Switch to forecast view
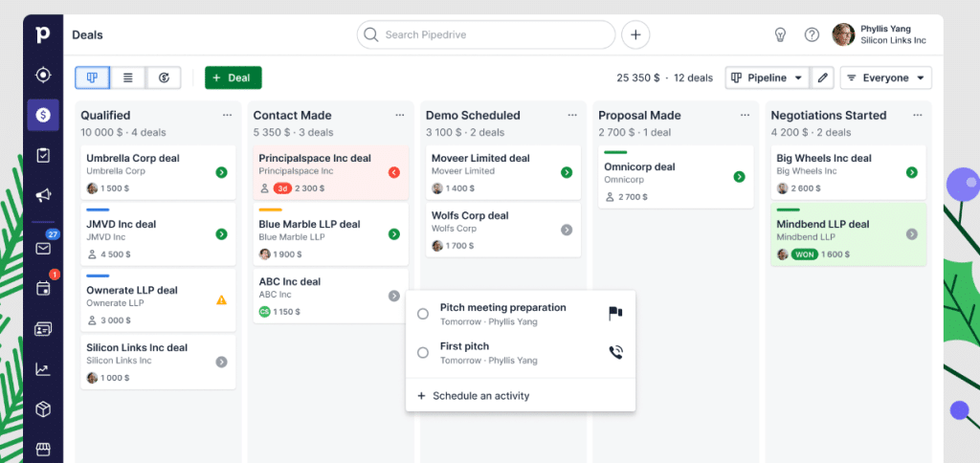Screen dimensions: 980x463 click(x=164, y=77)
